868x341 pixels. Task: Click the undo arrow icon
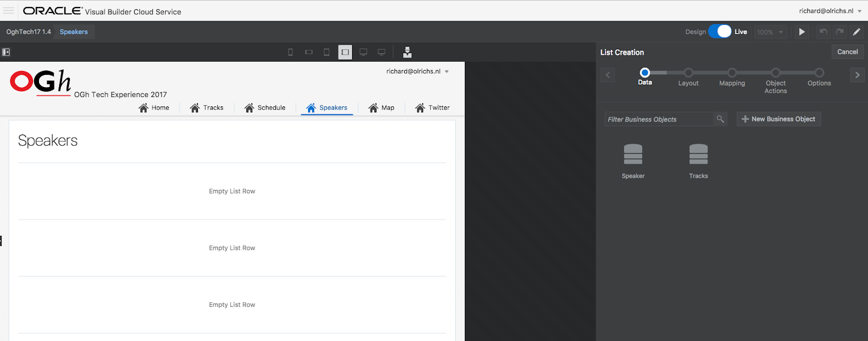[x=823, y=32]
